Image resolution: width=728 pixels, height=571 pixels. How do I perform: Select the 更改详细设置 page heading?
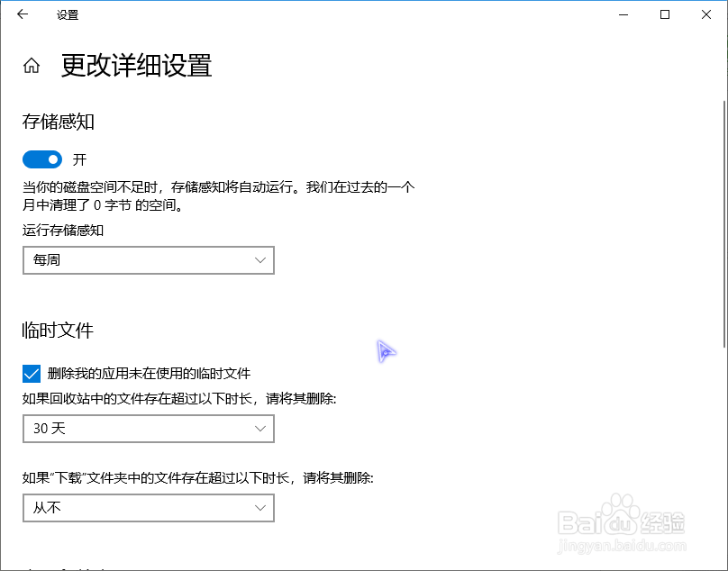click(135, 67)
